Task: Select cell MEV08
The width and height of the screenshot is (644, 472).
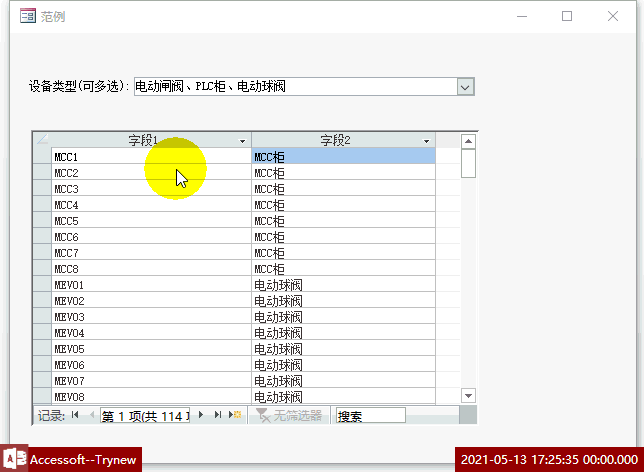Action: (x=151, y=397)
